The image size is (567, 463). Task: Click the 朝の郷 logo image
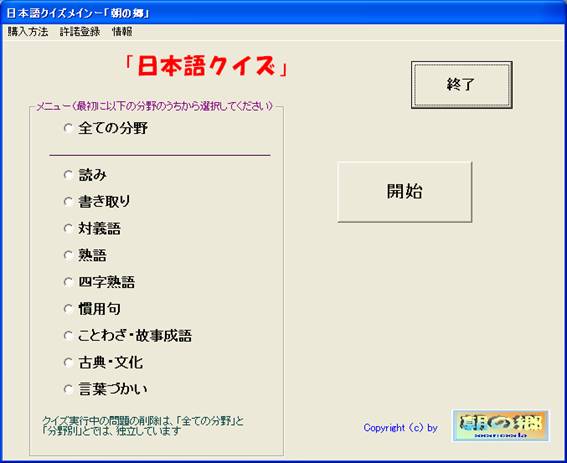tap(500, 426)
